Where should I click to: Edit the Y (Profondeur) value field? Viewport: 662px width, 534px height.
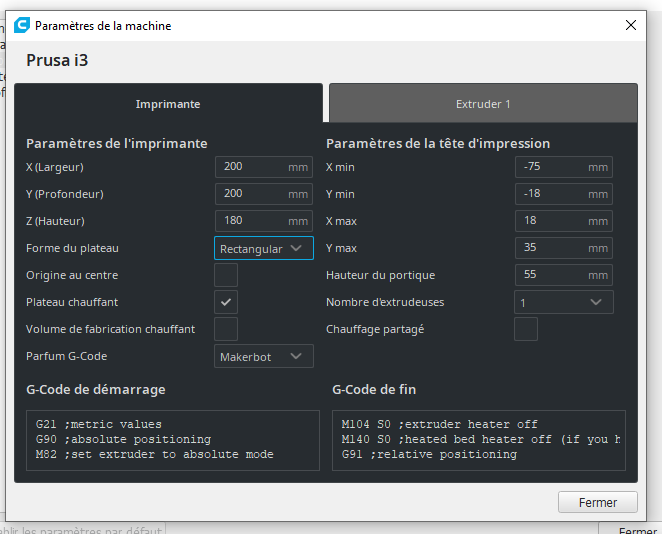pyautogui.click(x=263, y=194)
